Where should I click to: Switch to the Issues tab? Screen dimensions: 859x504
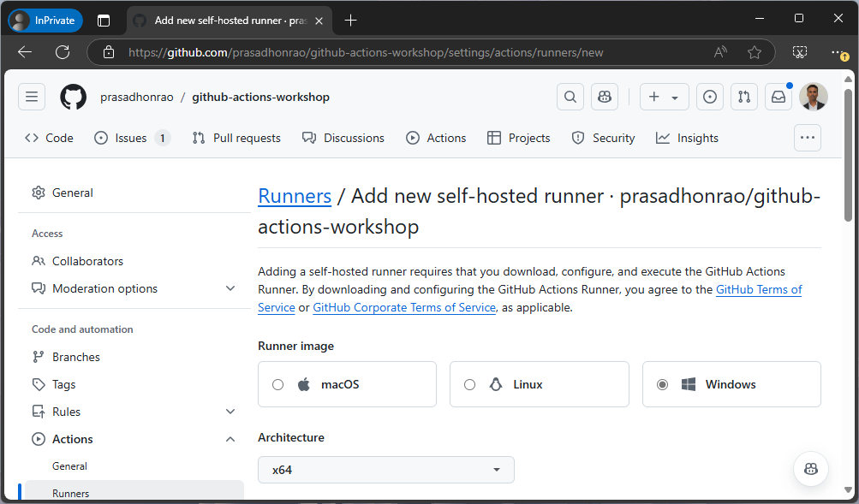click(x=132, y=138)
